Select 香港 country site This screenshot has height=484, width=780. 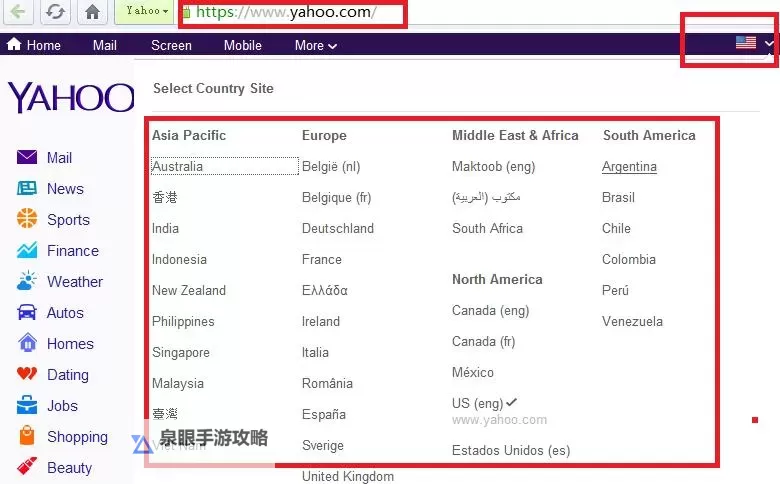pos(165,197)
